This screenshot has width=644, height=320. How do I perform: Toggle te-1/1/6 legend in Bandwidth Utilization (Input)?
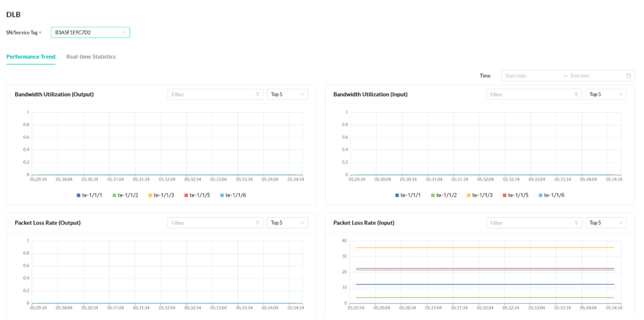[x=552, y=195]
